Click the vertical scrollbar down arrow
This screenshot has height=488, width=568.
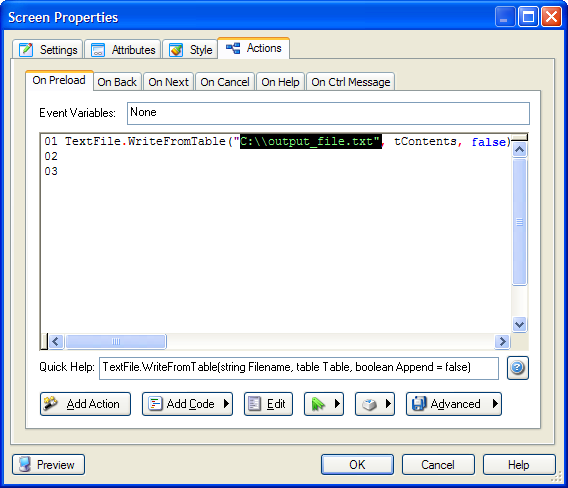coord(520,324)
